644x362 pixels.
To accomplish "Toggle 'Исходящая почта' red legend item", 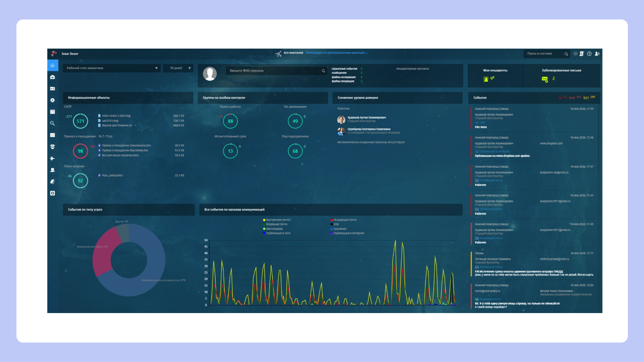I will tap(344, 220).
